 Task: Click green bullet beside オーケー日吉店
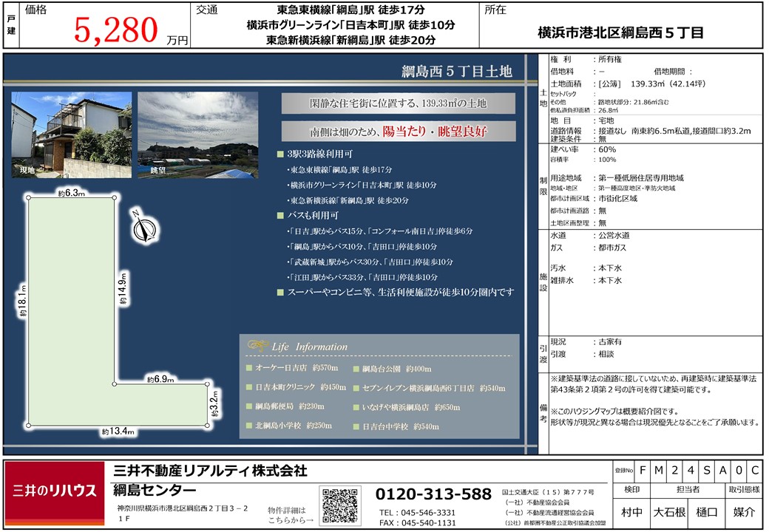coord(249,368)
